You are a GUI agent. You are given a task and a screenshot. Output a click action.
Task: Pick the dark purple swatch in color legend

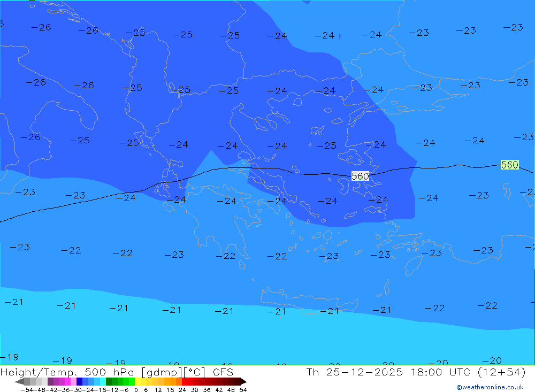tap(50, 381)
